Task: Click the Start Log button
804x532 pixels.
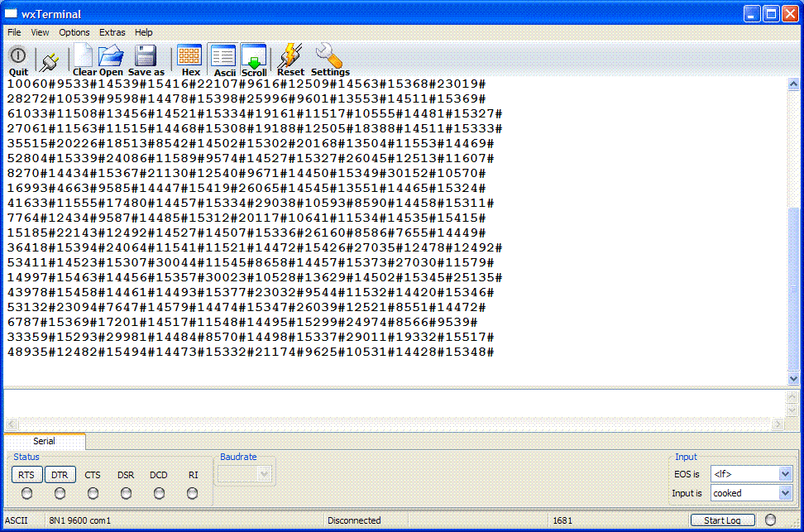Action: pos(722,520)
